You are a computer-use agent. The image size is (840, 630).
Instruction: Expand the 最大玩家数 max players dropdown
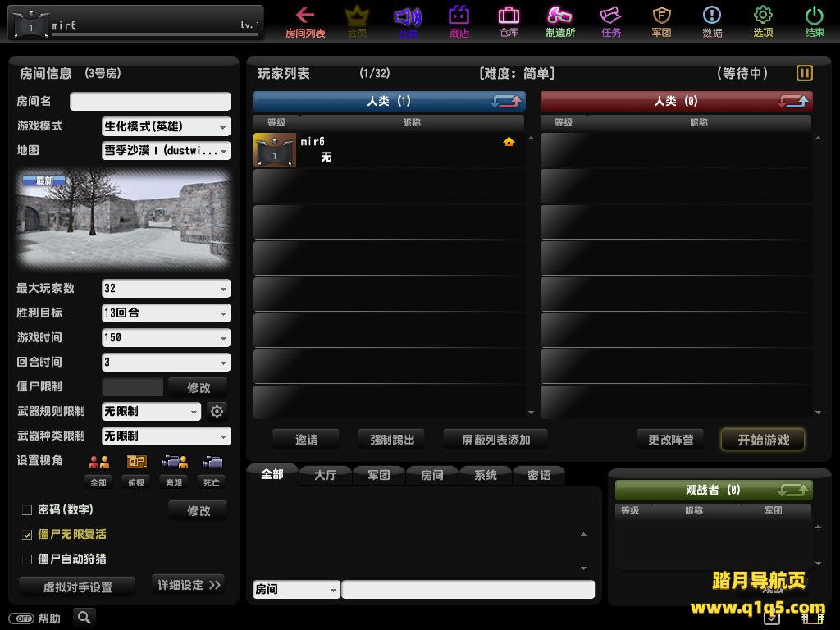pyautogui.click(x=166, y=289)
